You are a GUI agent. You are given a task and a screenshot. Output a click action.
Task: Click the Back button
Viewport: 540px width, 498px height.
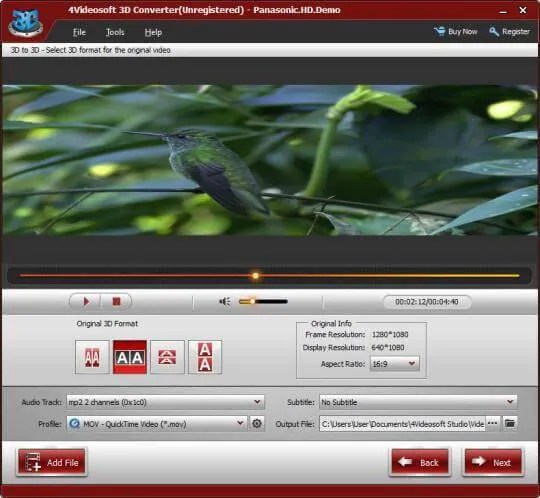pos(420,462)
